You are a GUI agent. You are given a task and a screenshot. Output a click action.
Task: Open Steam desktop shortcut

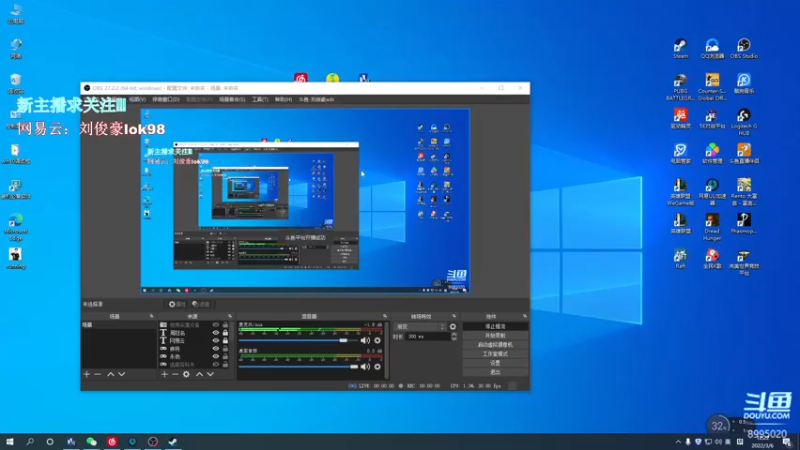pos(680,49)
